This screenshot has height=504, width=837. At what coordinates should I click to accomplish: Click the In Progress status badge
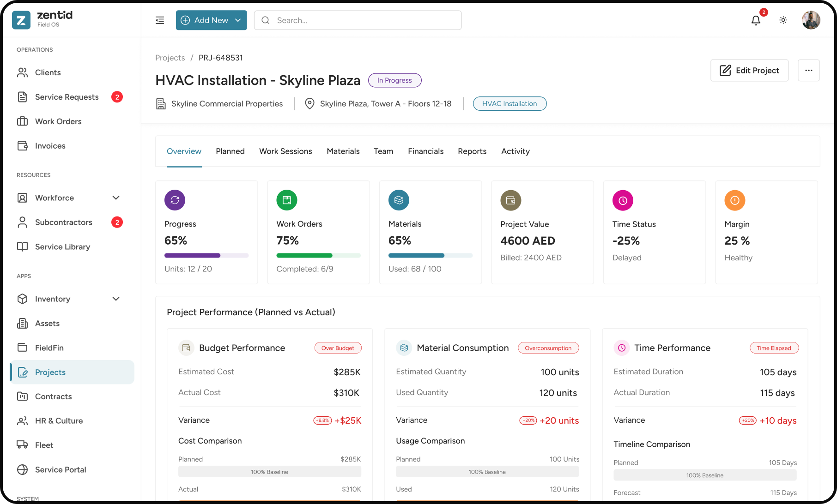coord(395,80)
